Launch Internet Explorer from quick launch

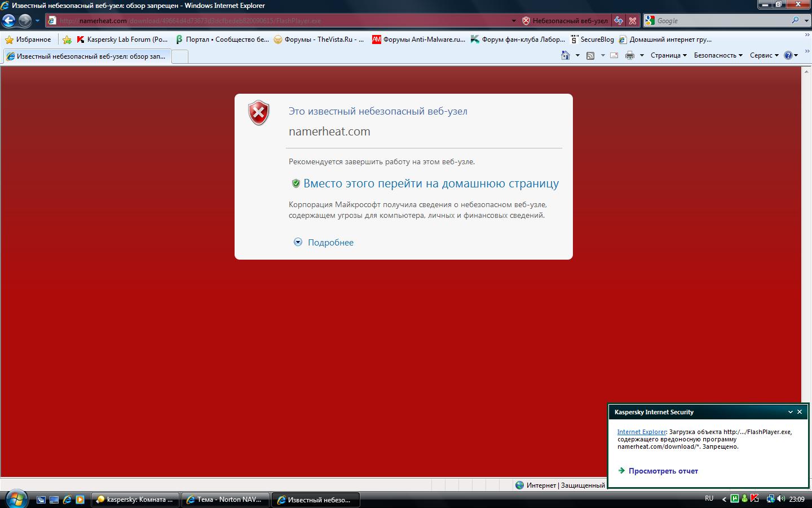point(67,500)
